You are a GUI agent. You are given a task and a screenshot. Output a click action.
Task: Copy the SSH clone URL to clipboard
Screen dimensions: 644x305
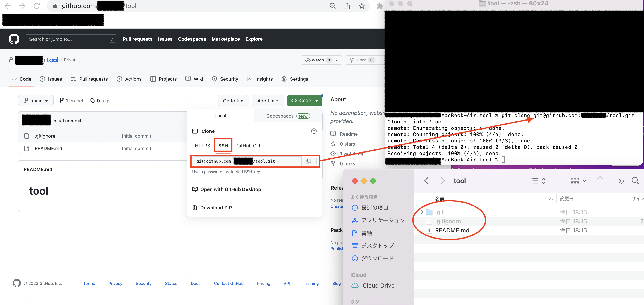(308, 161)
